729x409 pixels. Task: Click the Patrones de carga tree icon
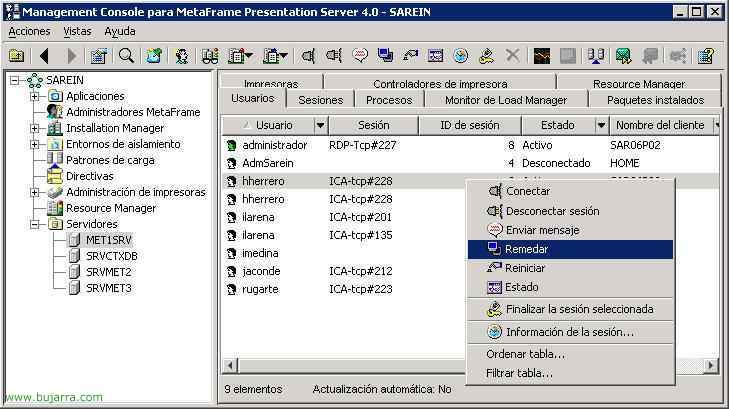pyautogui.click(x=55, y=160)
